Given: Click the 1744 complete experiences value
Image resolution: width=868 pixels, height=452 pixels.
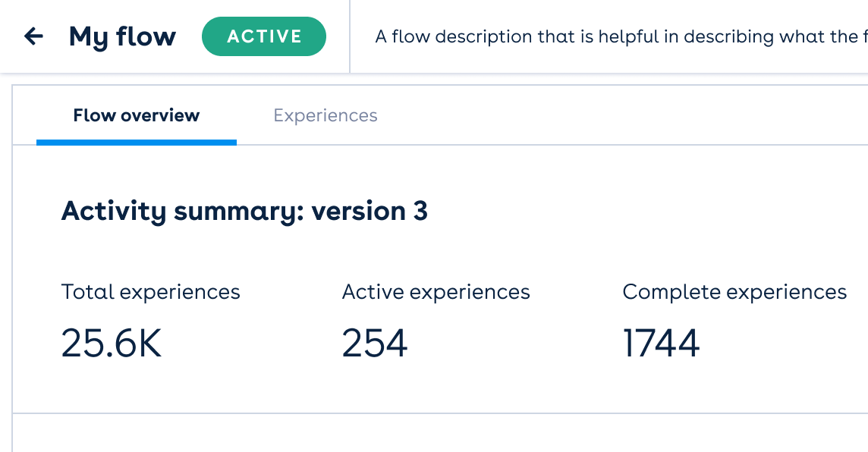Looking at the screenshot, I should point(661,344).
